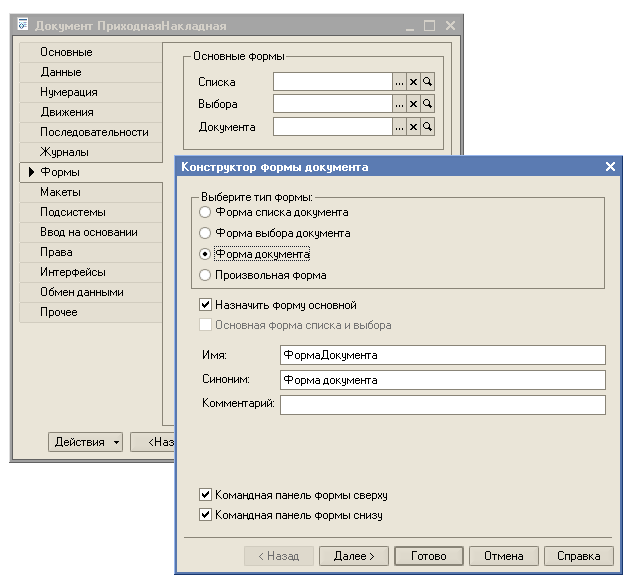
Task: Click the partially hidden <Назад button in document window
Action: coord(153,442)
